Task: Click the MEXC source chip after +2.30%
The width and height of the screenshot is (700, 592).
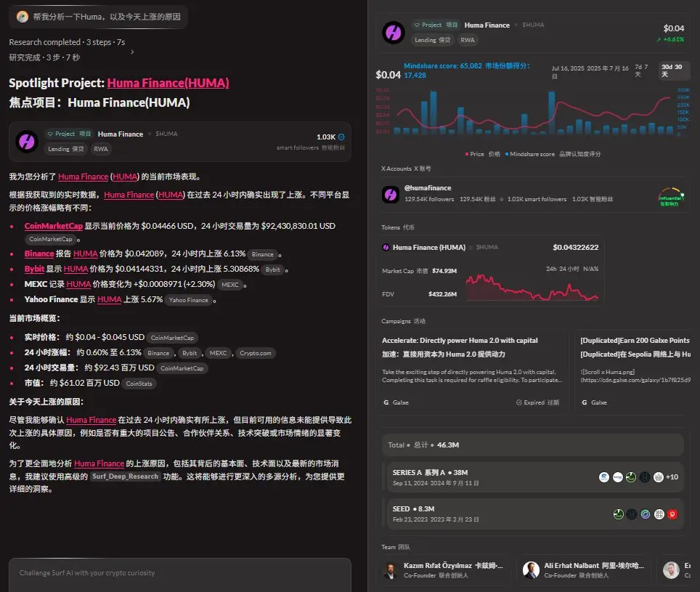Action: [230, 285]
